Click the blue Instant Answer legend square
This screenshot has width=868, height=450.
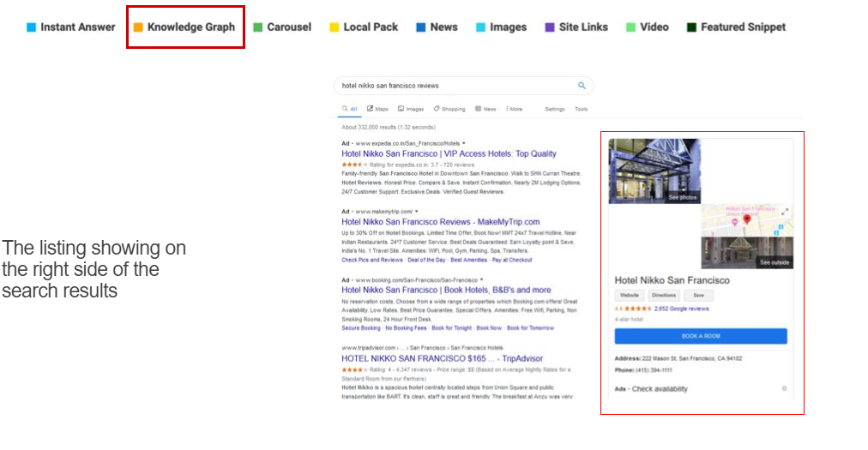click(x=31, y=27)
